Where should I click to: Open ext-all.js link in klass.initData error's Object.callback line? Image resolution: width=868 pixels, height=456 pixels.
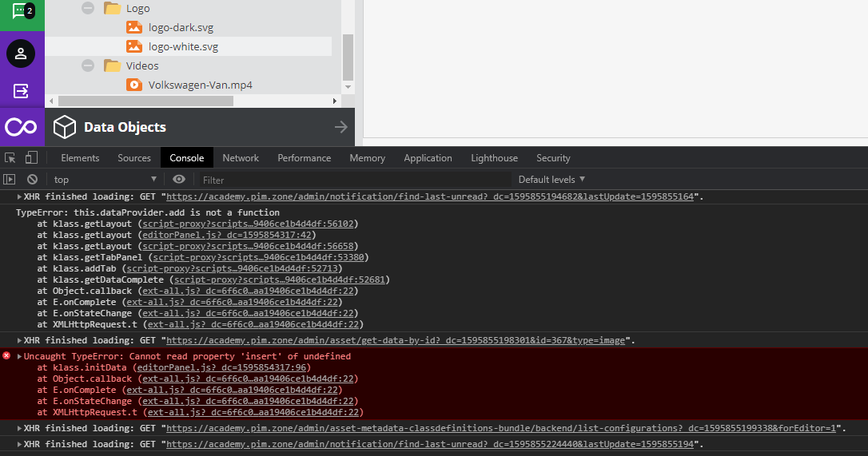point(248,379)
